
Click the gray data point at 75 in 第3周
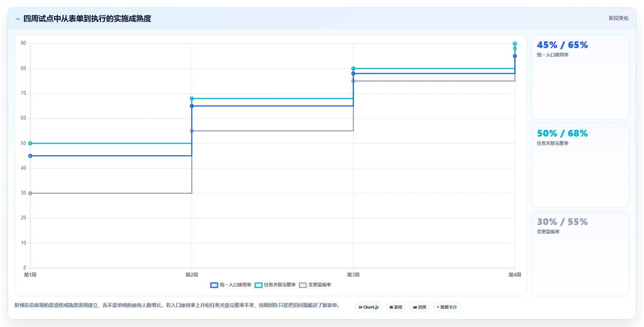(353, 81)
